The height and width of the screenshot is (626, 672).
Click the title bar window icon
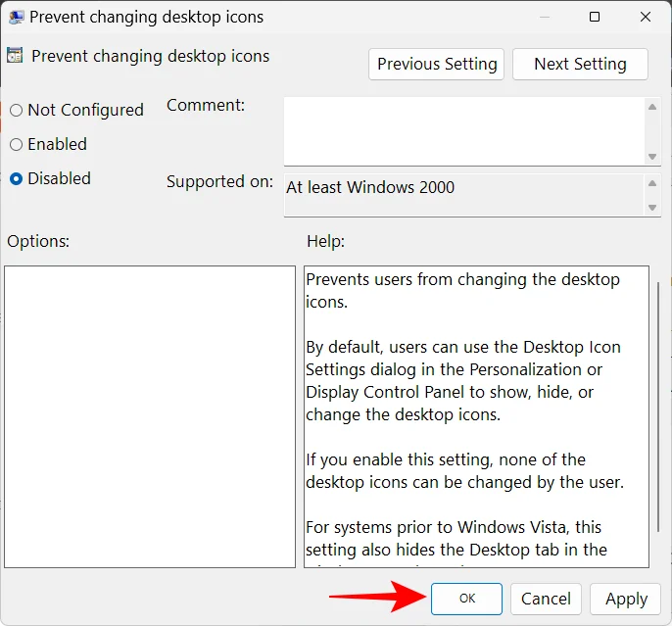click(x=17, y=17)
